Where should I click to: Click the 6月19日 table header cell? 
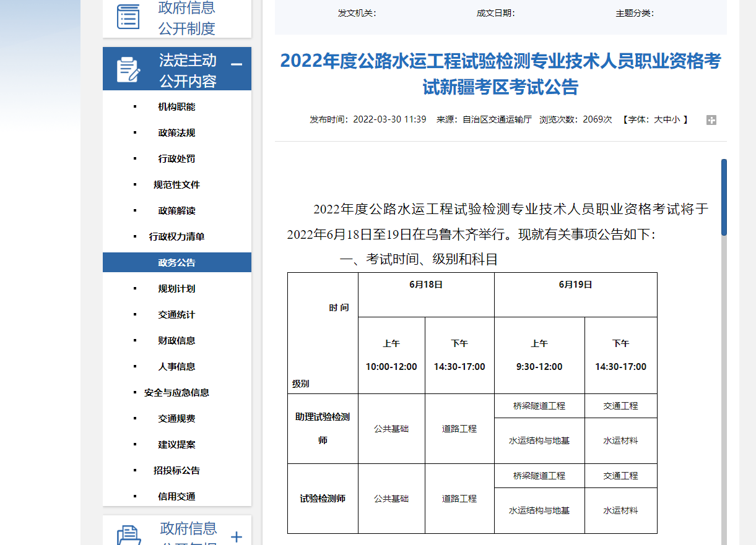click(576, 294)
